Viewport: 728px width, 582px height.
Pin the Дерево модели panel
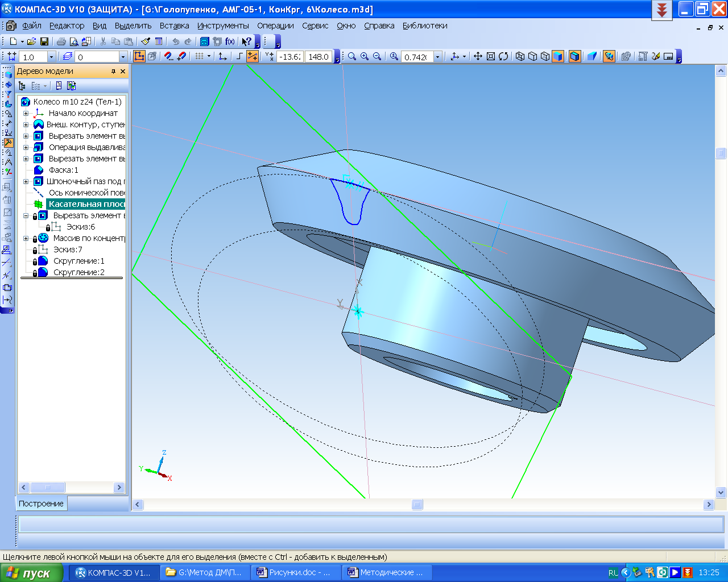(x=114, y=71)
